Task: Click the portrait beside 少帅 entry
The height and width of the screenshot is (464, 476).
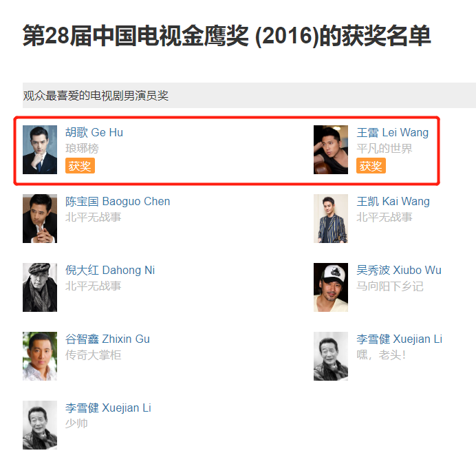Action: (40, 425)
